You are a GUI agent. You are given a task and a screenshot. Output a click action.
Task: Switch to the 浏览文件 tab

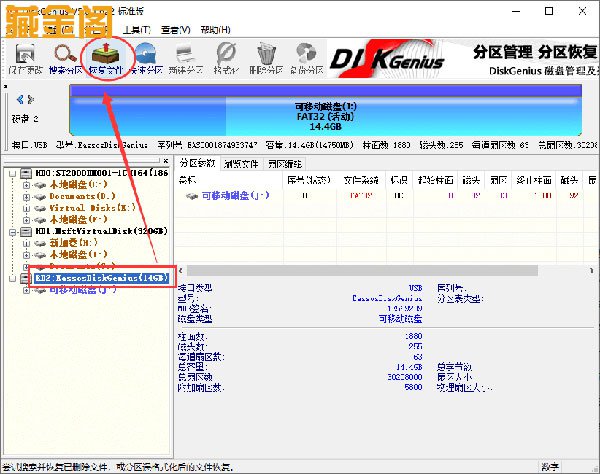(x=241, y=164)
